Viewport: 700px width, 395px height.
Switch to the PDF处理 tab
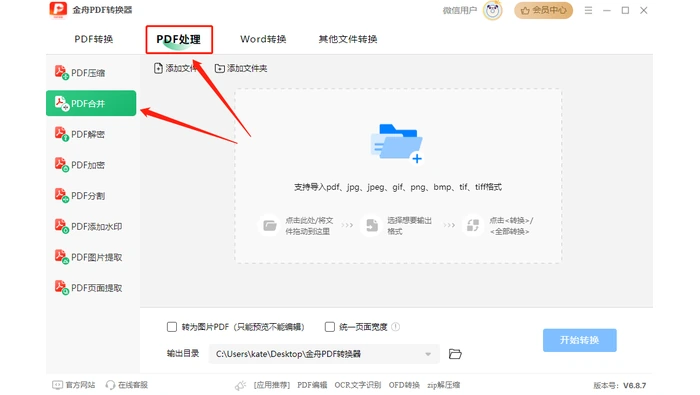(179, 39)
